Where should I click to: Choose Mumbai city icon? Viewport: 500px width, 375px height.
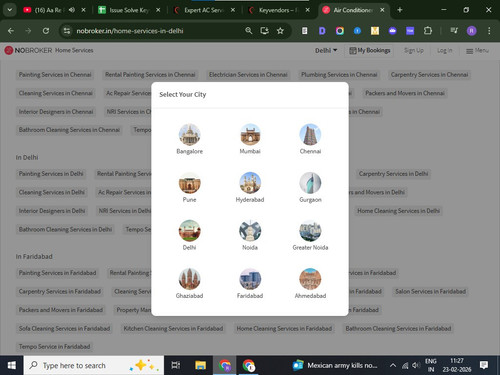(x=250, y=135)
